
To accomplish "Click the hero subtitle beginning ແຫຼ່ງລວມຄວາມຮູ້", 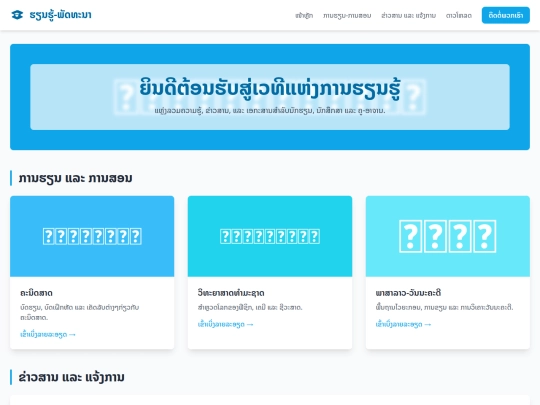I will pyautogui.click(x=270, y=111).
